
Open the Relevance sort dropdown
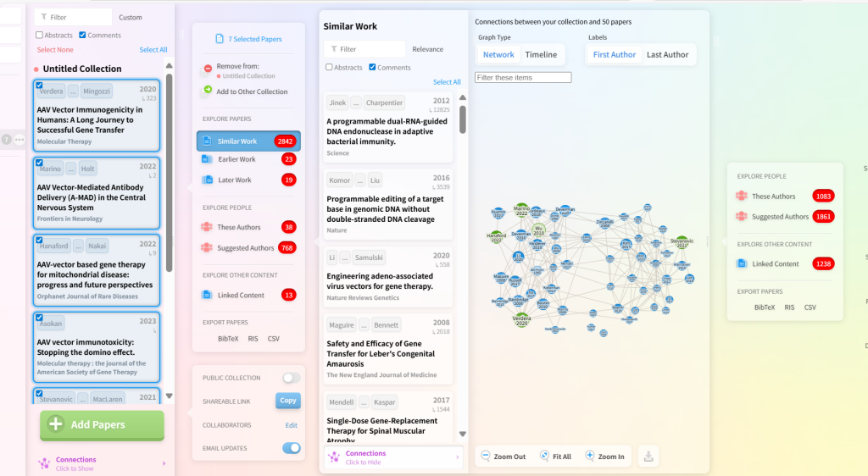(x=427, y=49)
